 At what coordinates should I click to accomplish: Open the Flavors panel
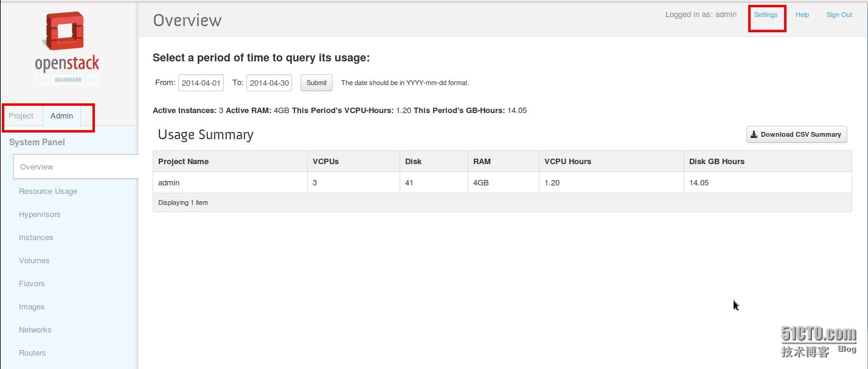click(32, 284)
